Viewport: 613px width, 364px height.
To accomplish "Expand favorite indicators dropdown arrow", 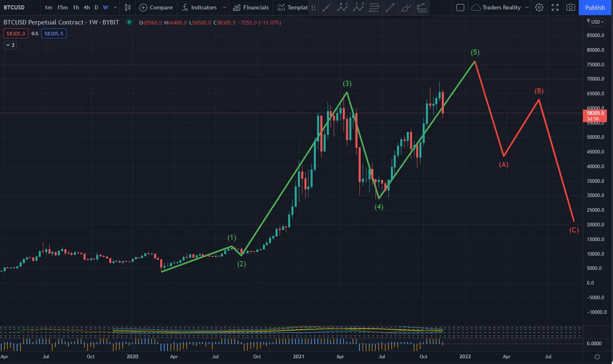I will [224, 7].
